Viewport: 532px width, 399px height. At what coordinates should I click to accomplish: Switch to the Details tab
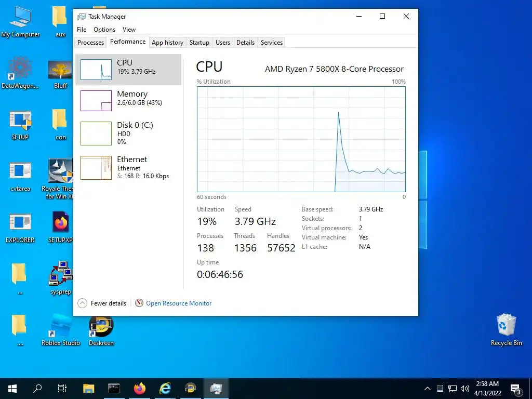(245, 43)
